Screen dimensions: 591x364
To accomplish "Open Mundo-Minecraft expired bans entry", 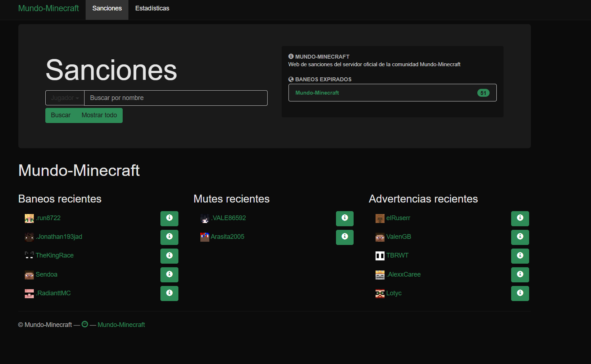I will [x=392, y=93].
